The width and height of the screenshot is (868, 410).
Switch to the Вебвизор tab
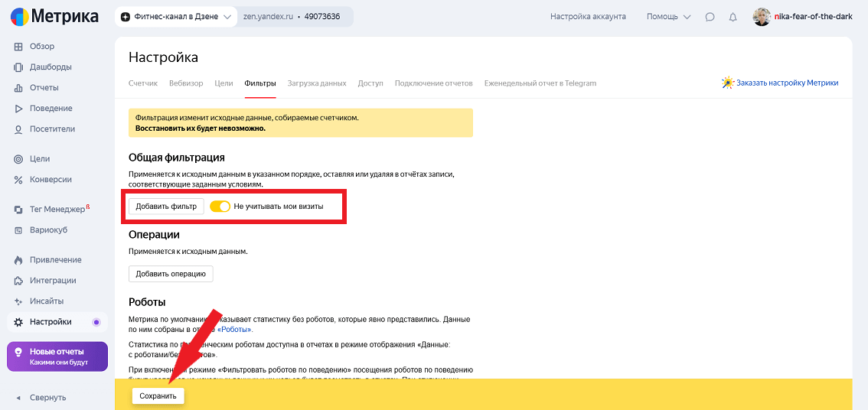(x=186, y=83)
